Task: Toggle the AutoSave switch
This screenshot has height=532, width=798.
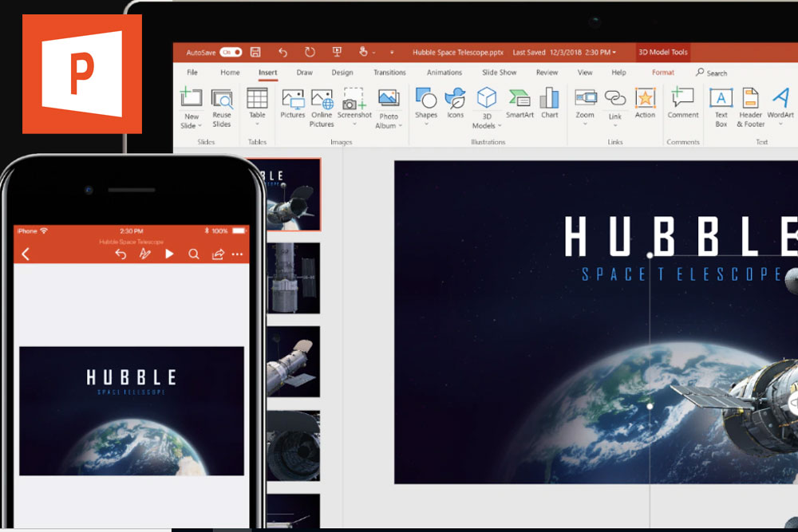Action: pos(231,53)
